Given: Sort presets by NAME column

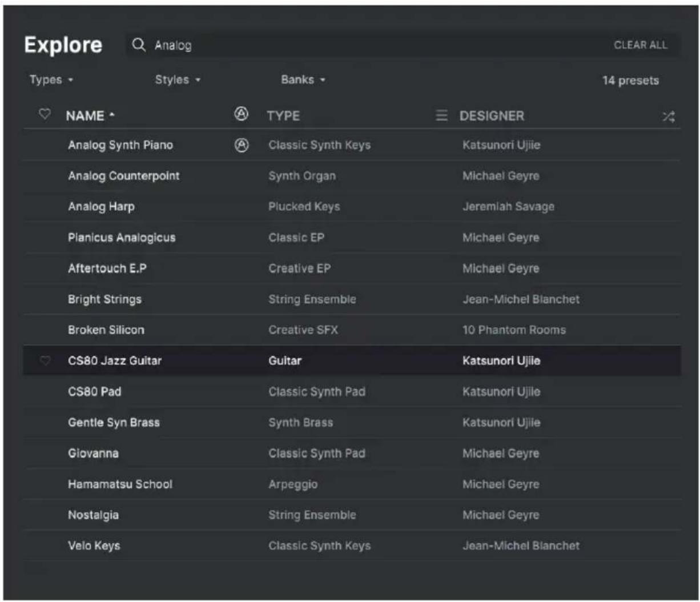Looking at the screenshot, I should [x=90, y=116].
